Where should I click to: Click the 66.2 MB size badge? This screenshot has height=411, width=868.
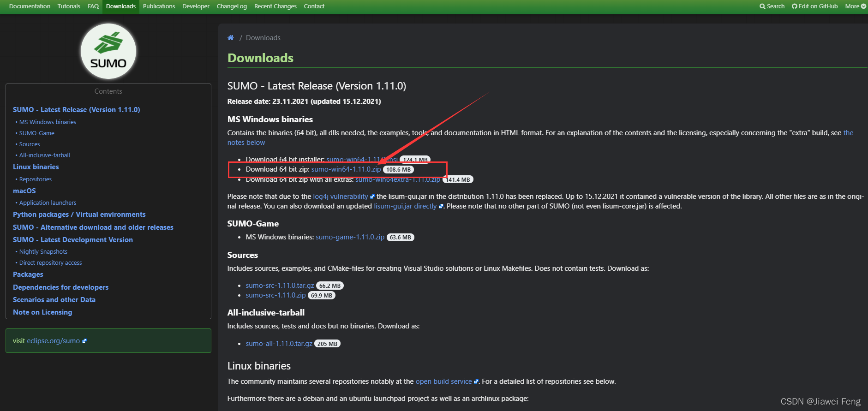coord(329,286)
